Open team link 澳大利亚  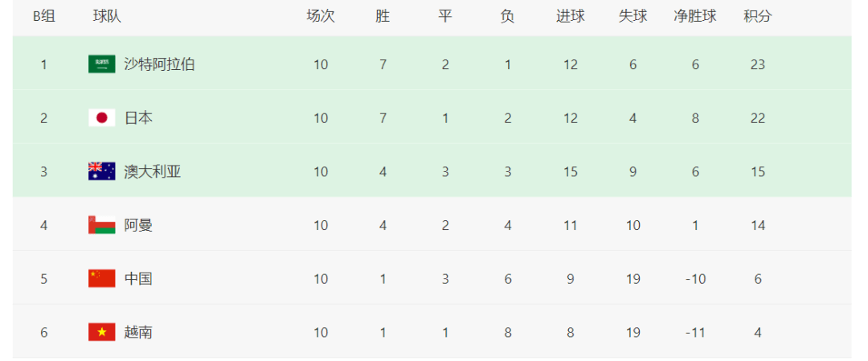152,171
